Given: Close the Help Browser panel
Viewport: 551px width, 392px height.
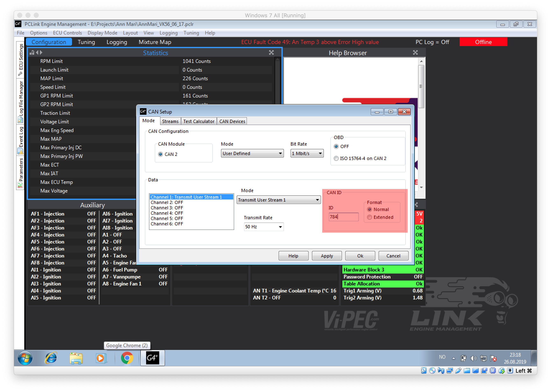Looking at the screenshot, I should point(415,53).
